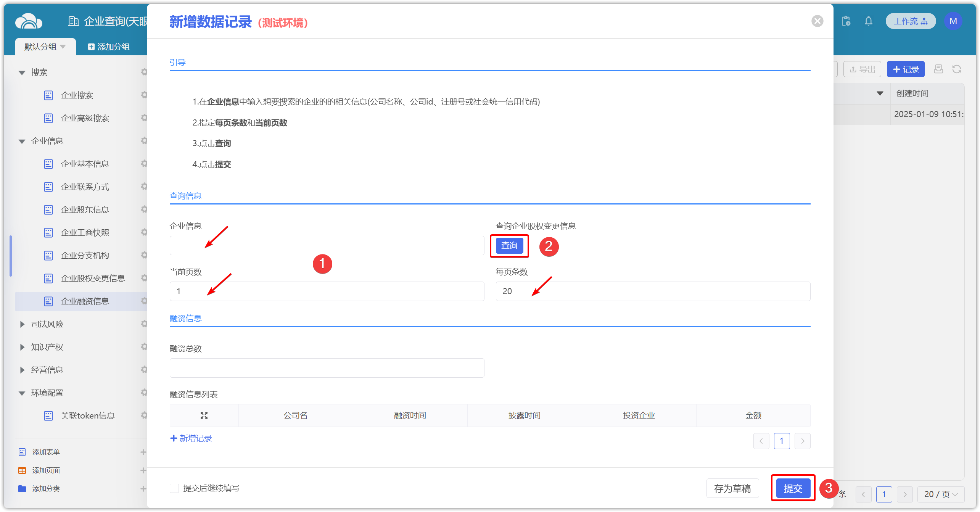Click the print icon beside the record button
This screenshot has width=980, height=512.
938,69
